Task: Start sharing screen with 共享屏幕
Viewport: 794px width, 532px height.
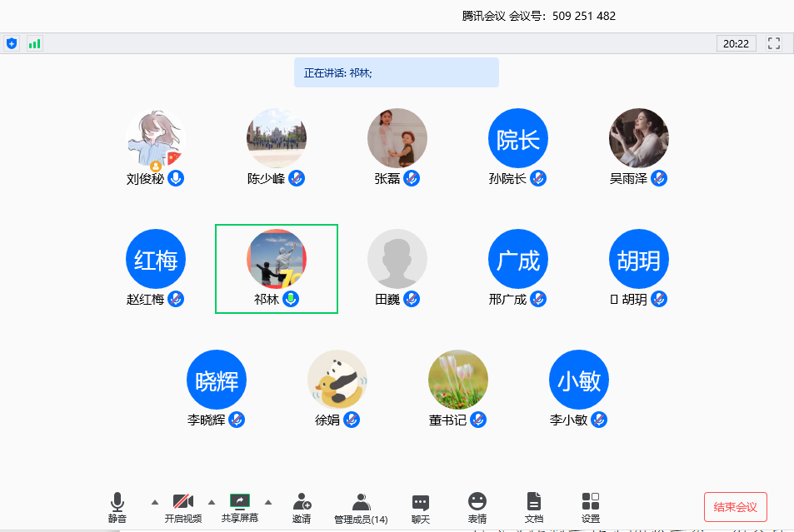Action: (x=240, y=506)
